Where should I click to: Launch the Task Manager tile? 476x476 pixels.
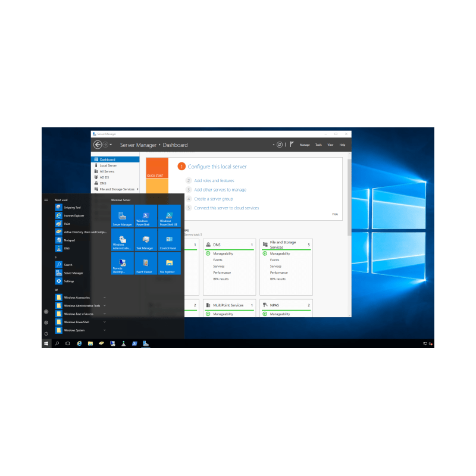pyautogui.click(x=146, y=239)
